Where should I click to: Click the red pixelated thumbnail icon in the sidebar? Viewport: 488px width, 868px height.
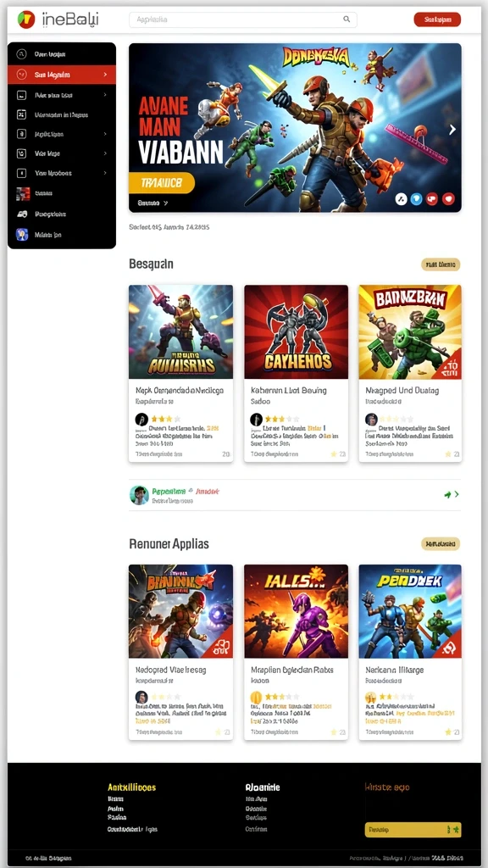pyautogui.click(x=23, y=194)
